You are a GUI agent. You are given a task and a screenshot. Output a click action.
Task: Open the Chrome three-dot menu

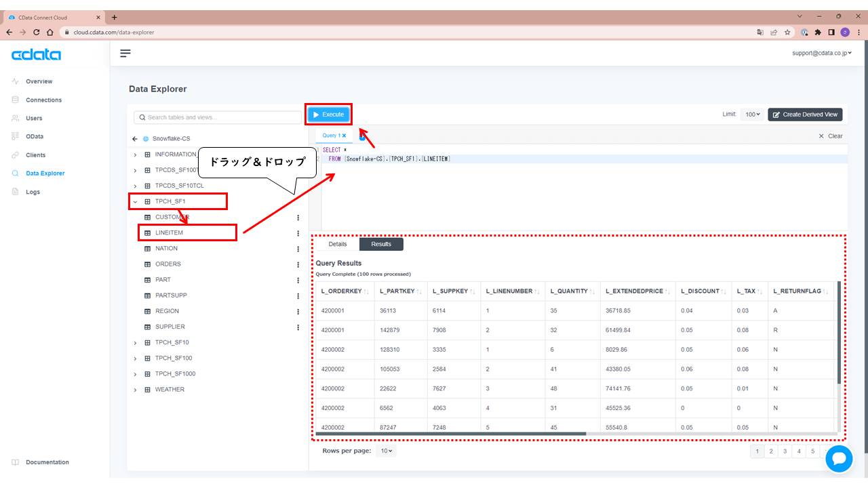[858, 32]
